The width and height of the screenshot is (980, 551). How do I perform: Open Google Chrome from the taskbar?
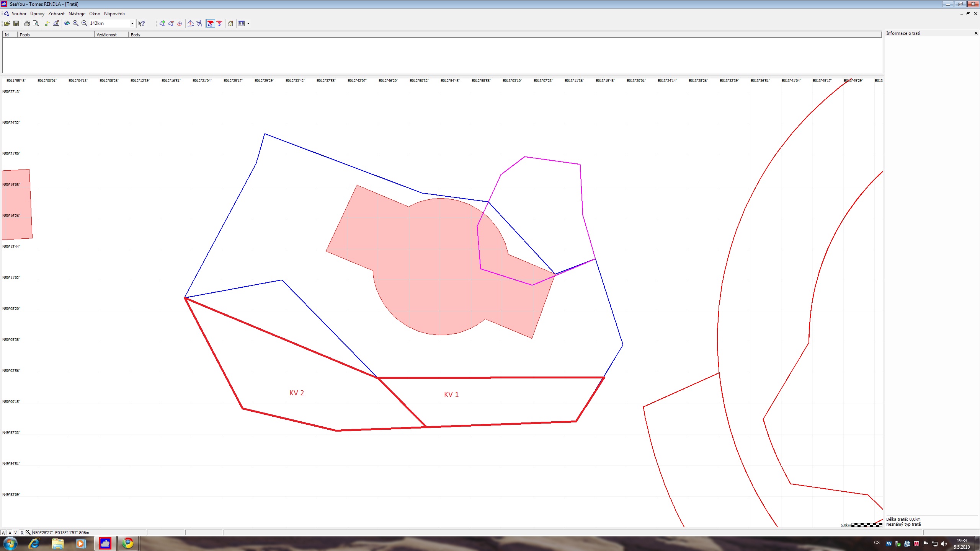coord(128,543)
